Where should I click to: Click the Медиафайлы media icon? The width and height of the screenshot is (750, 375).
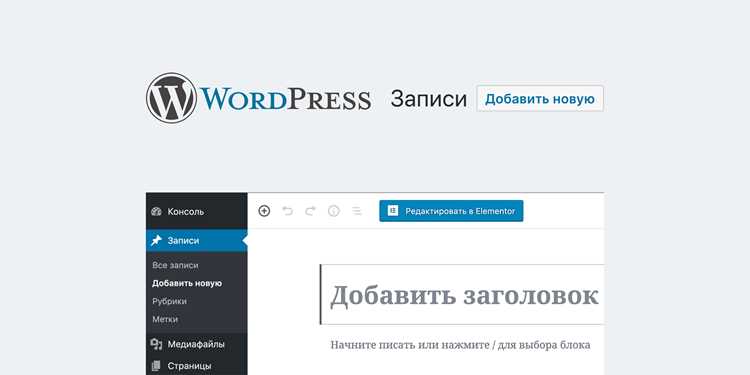[x=156, y=344]
